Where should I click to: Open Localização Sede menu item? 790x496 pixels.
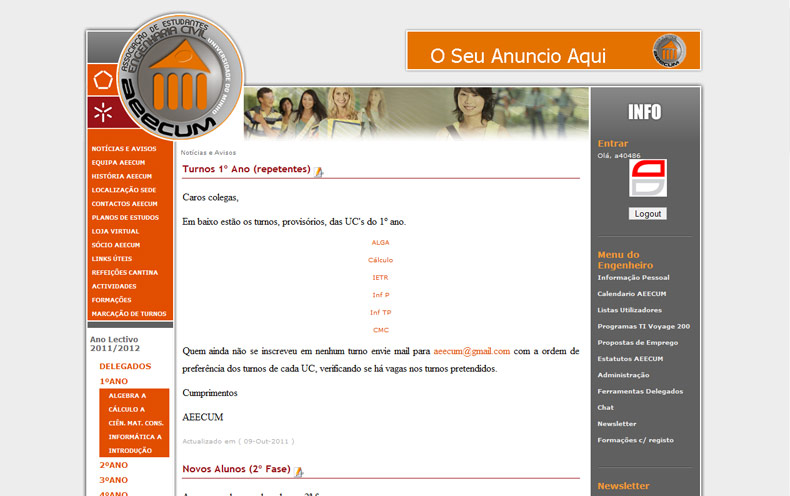click(x=124, y=190)
